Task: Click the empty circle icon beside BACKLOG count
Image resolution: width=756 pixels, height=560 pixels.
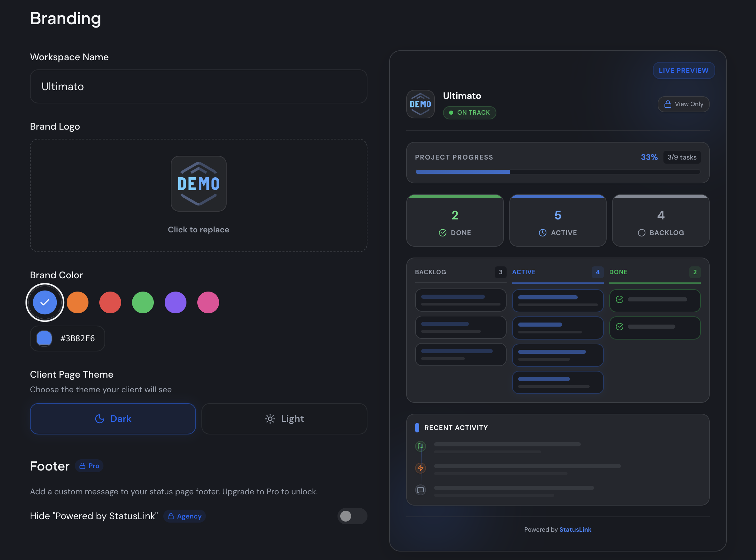Action: pos(642,233)
